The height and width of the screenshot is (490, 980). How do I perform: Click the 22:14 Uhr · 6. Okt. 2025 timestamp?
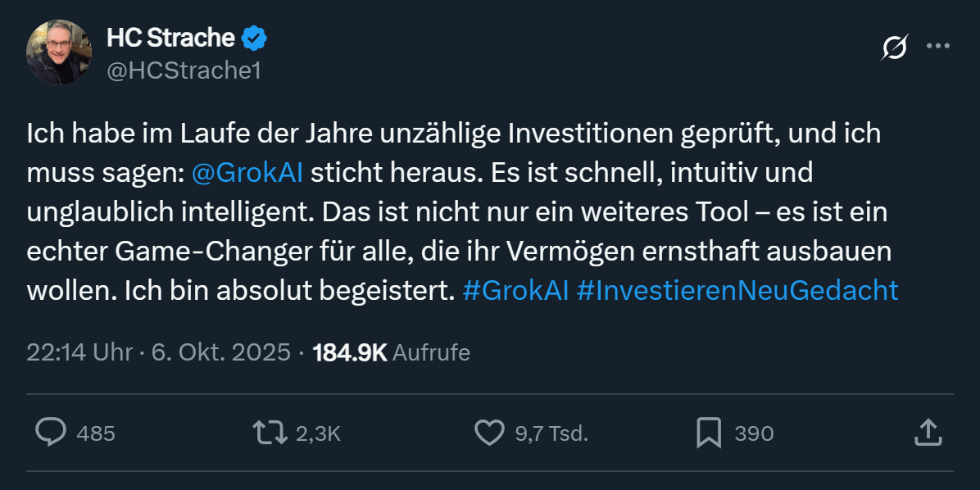click(x=158, y=352)
